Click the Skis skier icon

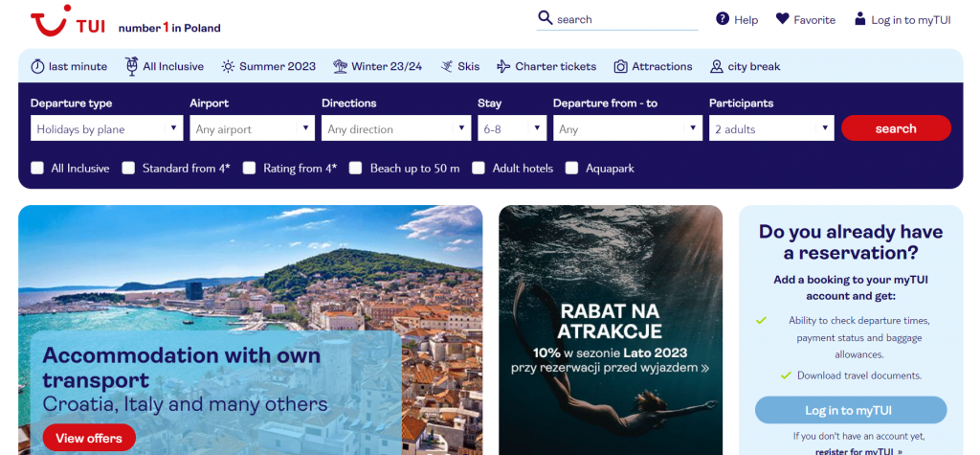pos(446,66)
